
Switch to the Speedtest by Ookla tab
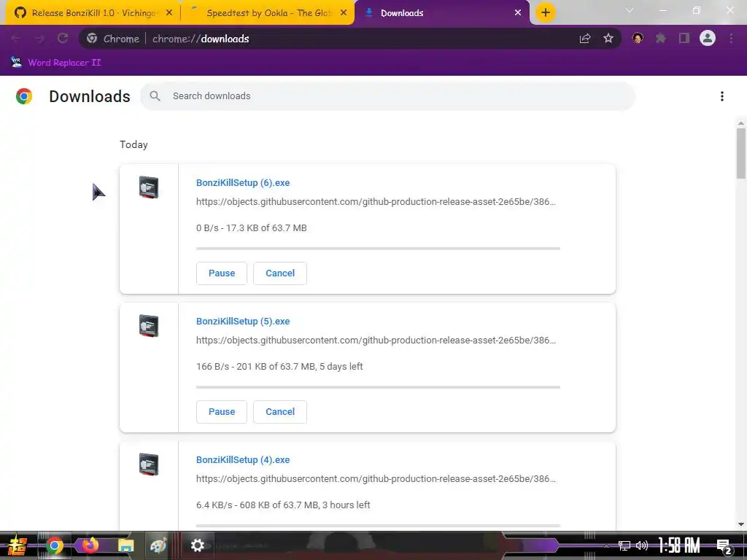(267, 13)
